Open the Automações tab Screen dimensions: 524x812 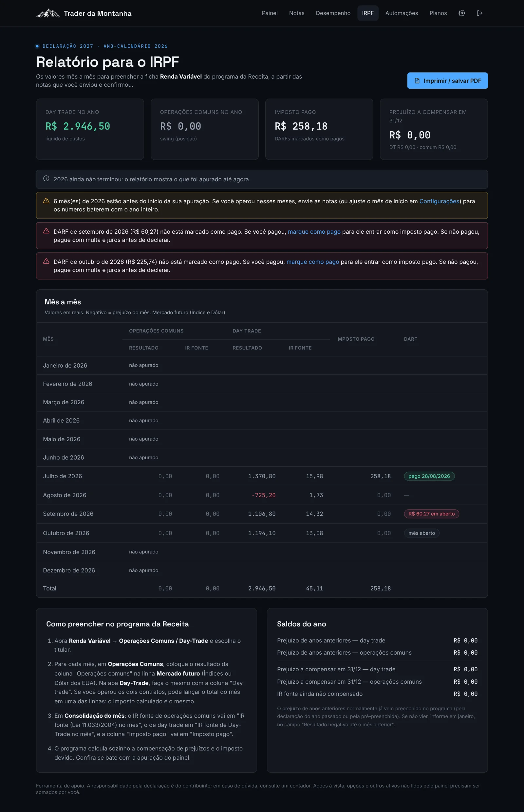[x=402, y=13]
